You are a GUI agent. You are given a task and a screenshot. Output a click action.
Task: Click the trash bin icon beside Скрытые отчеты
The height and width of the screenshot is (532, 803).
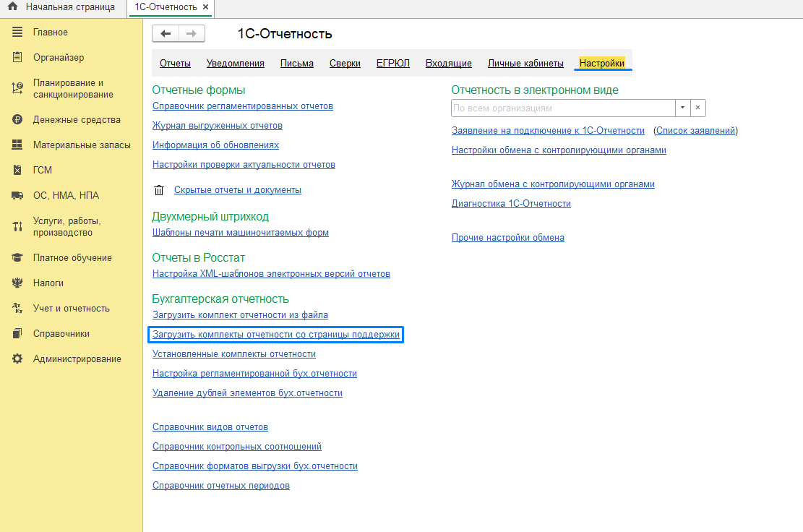tap(159, 190)
